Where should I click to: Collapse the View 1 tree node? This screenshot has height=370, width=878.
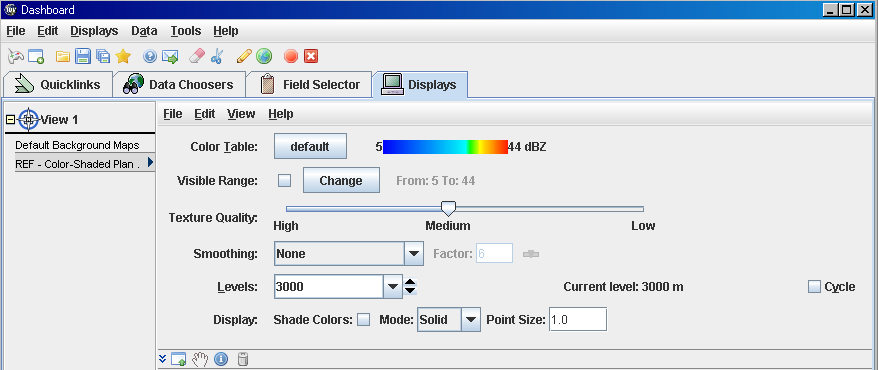tap(10, 119)
